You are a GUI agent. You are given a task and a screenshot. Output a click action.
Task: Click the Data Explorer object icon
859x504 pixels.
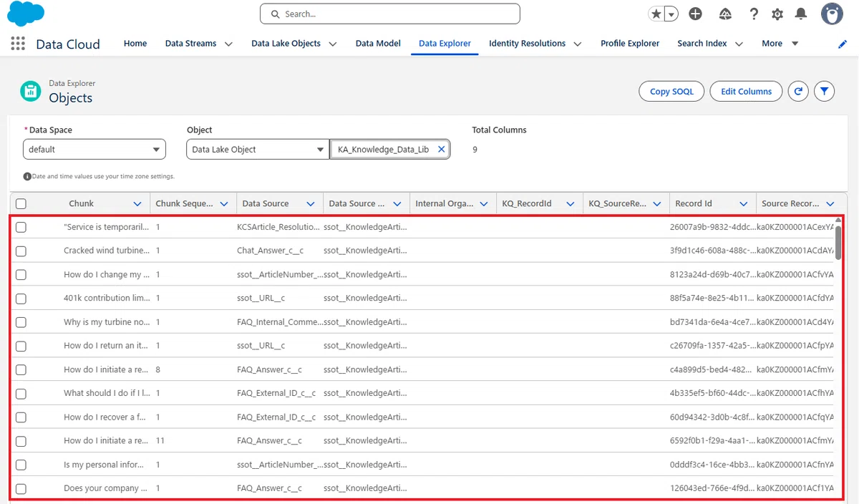[x=31, y=92]
